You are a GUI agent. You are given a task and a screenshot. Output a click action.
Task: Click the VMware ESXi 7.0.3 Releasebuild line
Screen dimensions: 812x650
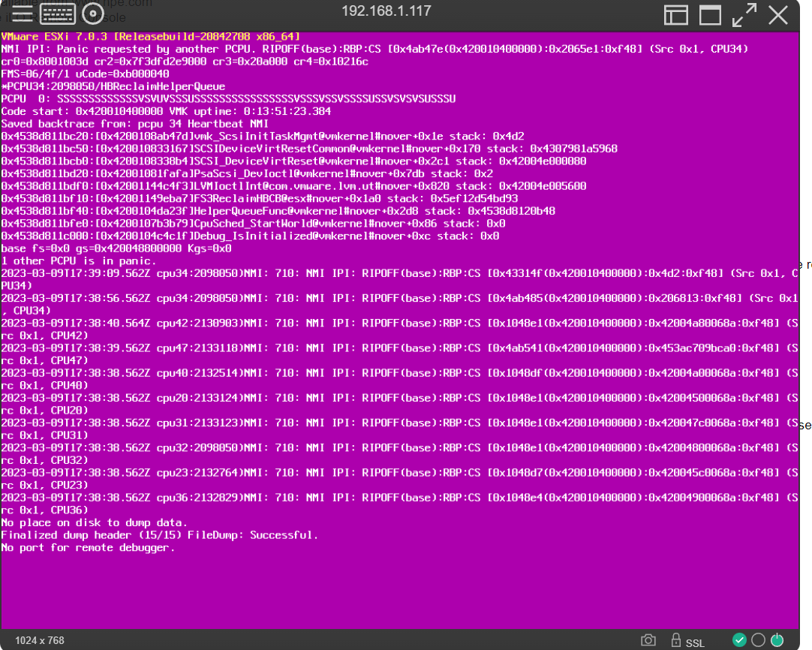tap(151, 37)
